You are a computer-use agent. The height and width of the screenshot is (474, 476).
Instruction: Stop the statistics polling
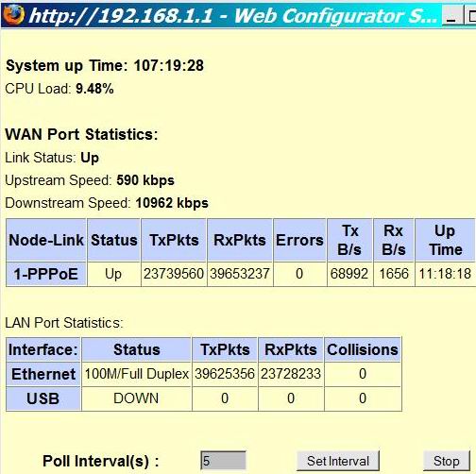tap(447, 461)
